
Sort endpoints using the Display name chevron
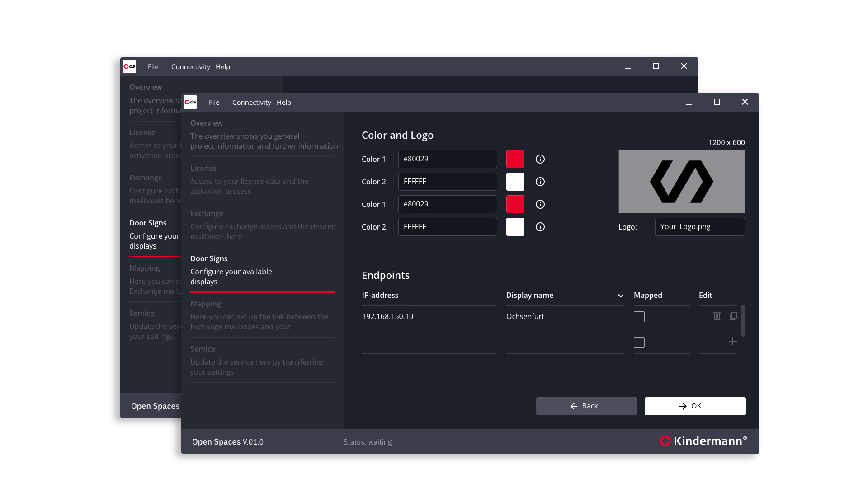[x=620, y=296]
